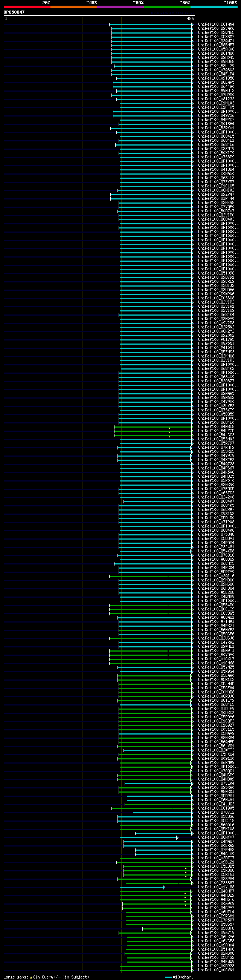Select hit UniRef100_B3RYA1
Image resolution: width=241 pixels, height=980 pixels.
pos(216,128)
